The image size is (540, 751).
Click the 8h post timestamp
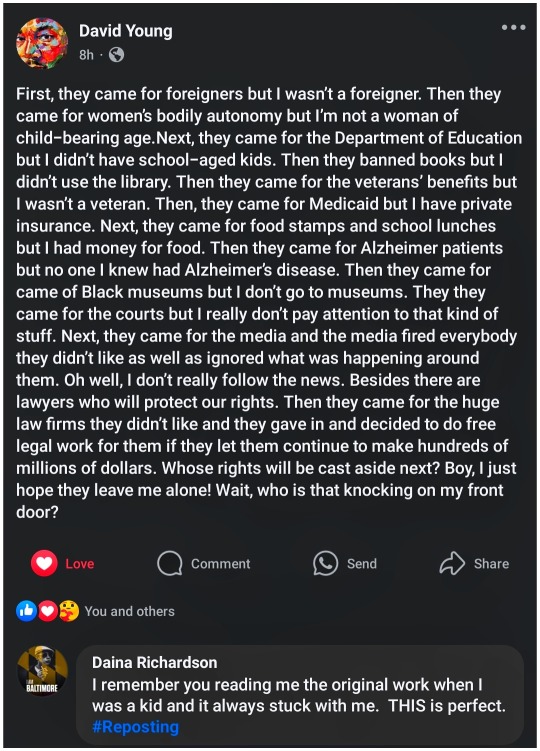[86, 55]
